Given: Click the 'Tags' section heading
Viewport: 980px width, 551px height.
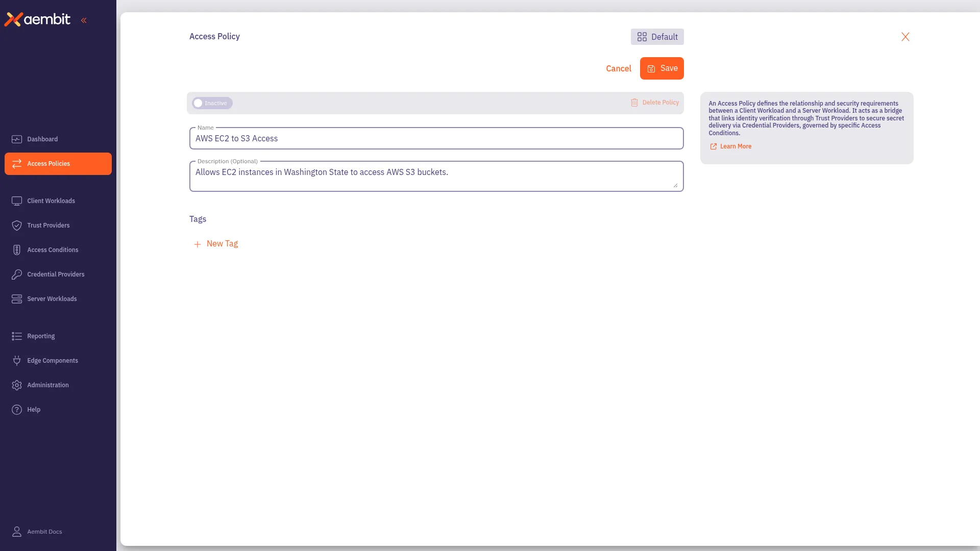Looking at the screenshot, I should 198,219.
